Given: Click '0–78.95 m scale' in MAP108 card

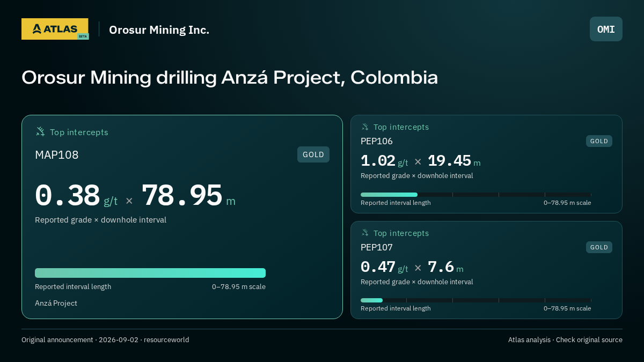Looking at the screenshot, I should [x=239, y=286].
